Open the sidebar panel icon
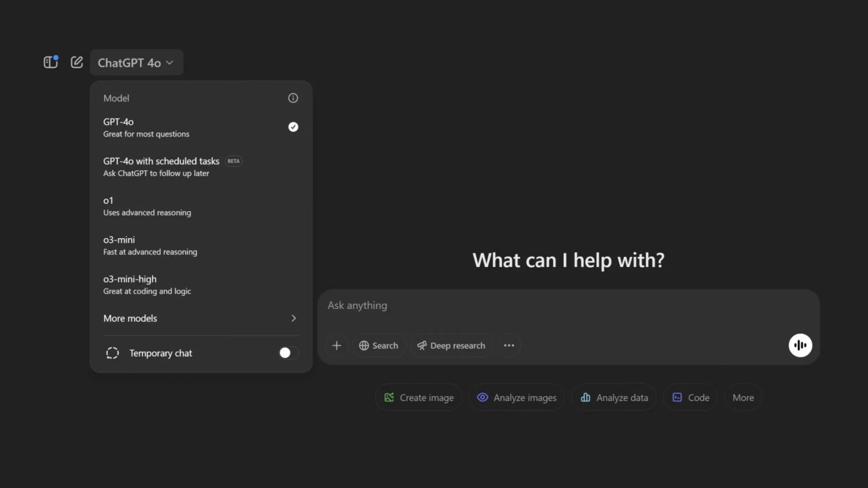The width and height of the screenshot is (868, 488). tap(51, 62)
